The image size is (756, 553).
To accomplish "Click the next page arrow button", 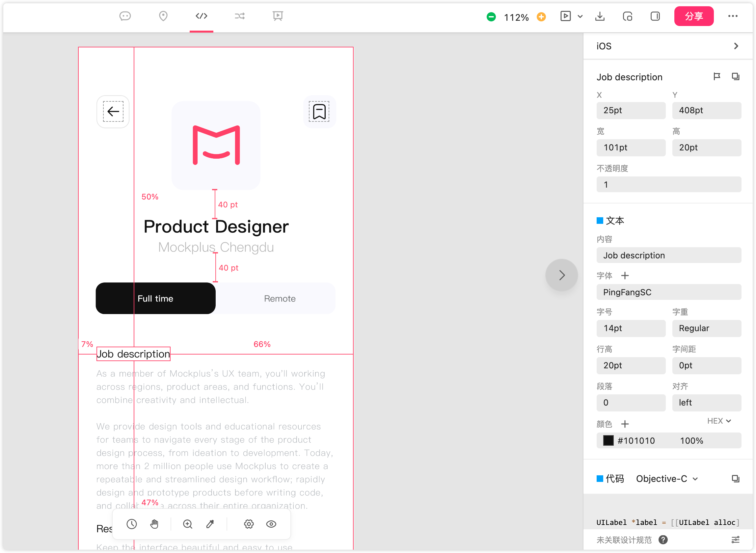I will pos(561,275).
